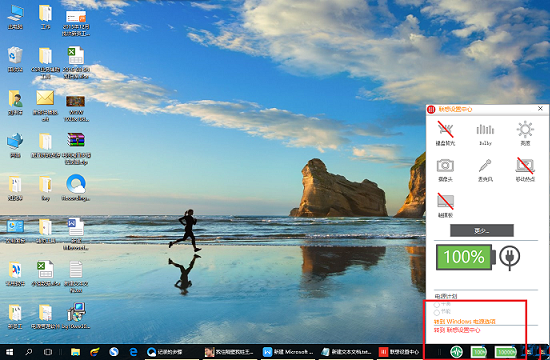The width and height of the screenshot is (550, 360).
Task: Close the Lenovo settings panel
Action: click(x=540, y=109)
